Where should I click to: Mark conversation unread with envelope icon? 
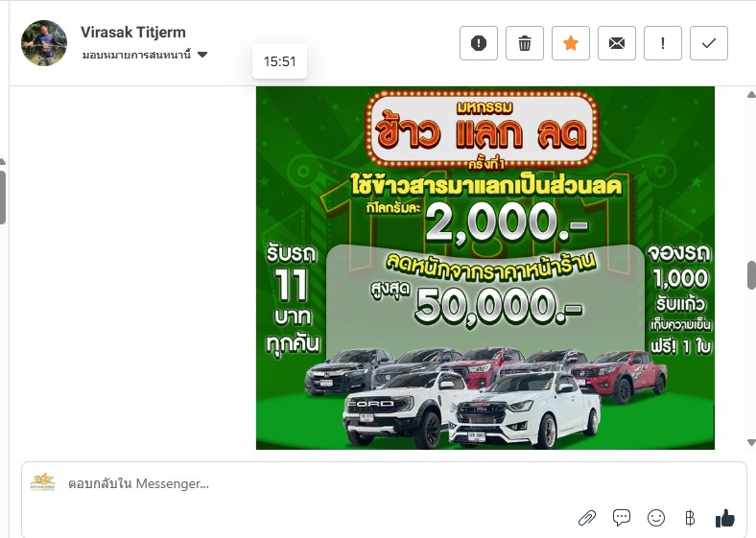[x=617, y=43]
